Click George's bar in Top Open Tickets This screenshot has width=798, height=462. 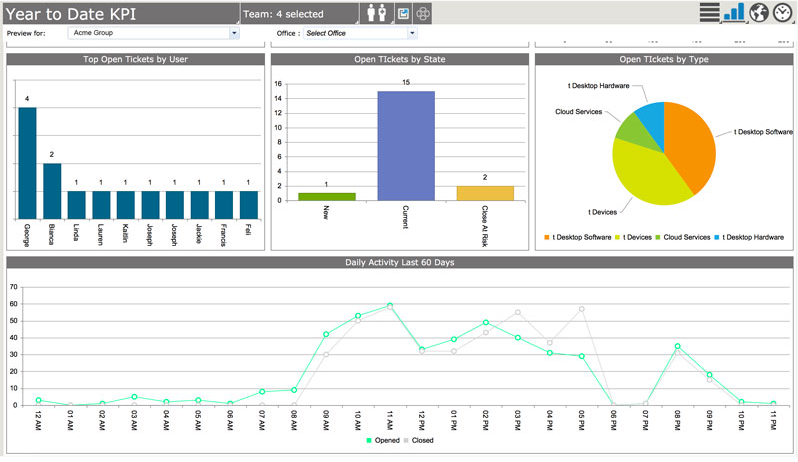[27, 163]
